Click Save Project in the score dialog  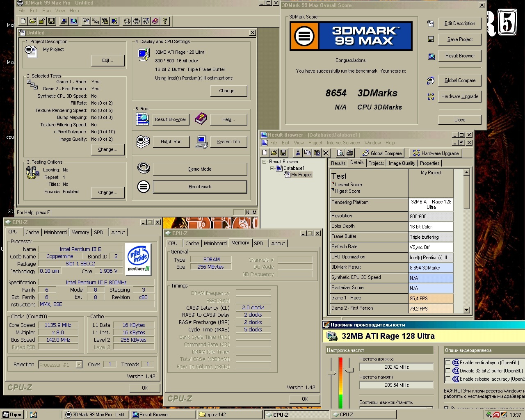click(460, 39)
